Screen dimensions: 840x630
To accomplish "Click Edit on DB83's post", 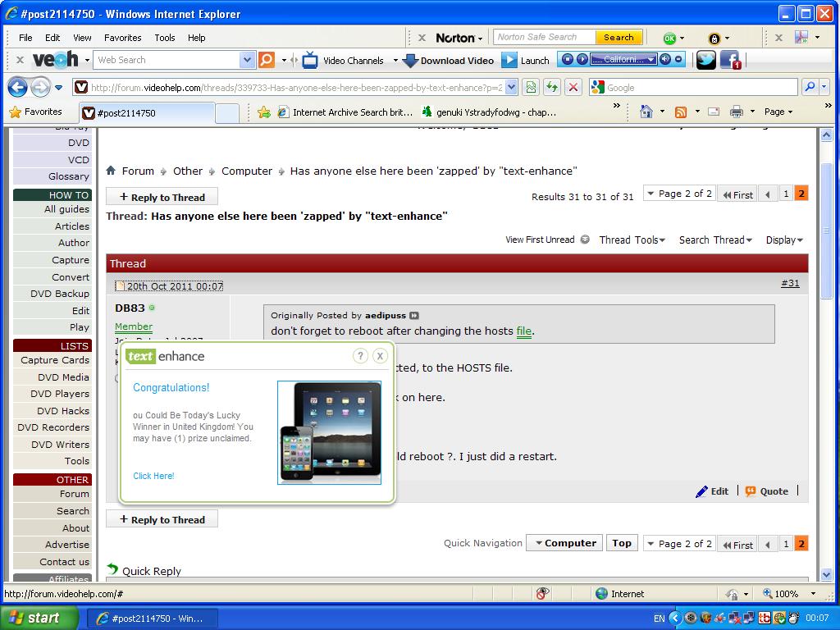I will 712,491.
